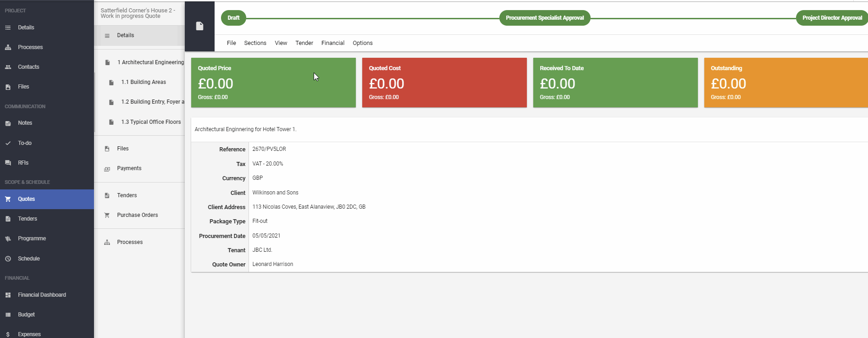Open the File menu
Image resolution: width=868 pixels, height=338 pixels.
pyautogui.click(x=232, y=43)
